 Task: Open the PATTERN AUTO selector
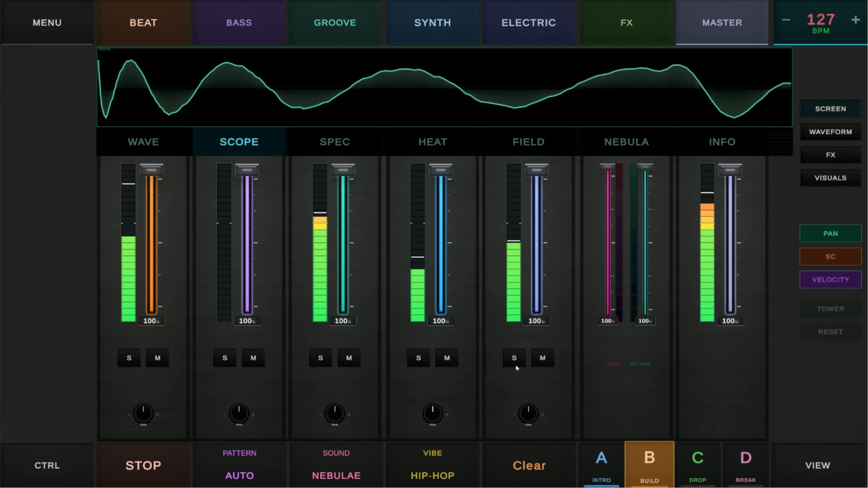[239, 465]
